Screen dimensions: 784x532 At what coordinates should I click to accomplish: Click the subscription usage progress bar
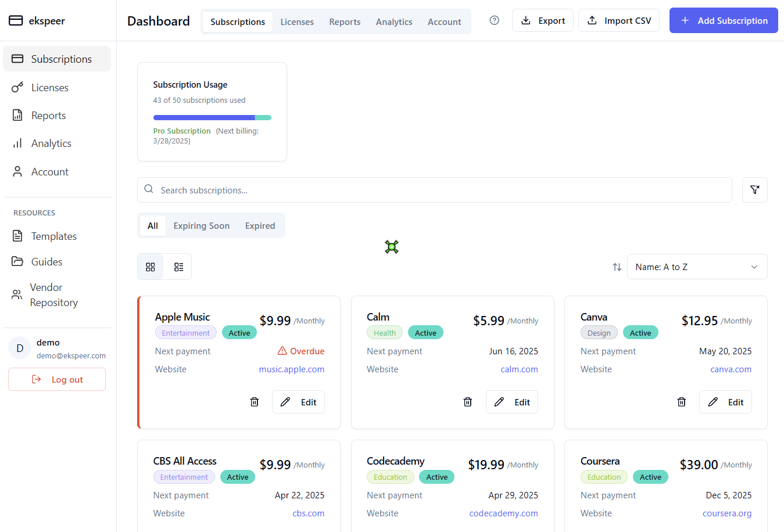[x=212, y=117]
